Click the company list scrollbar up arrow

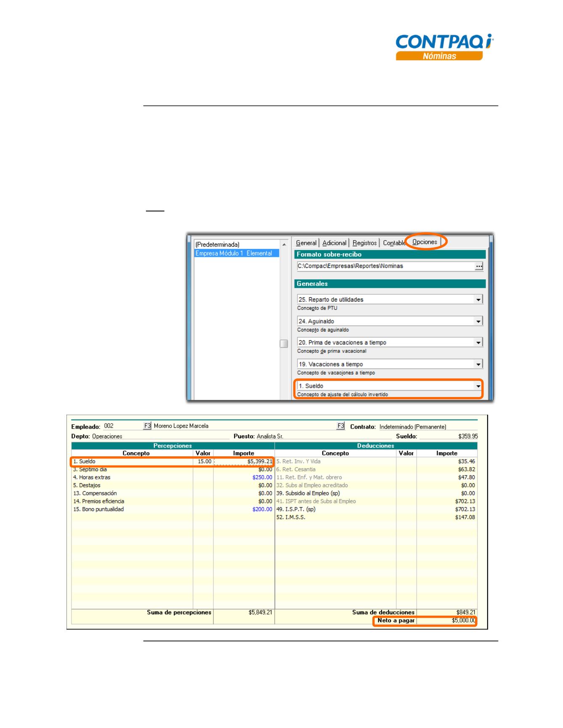(x=284, y=244)
